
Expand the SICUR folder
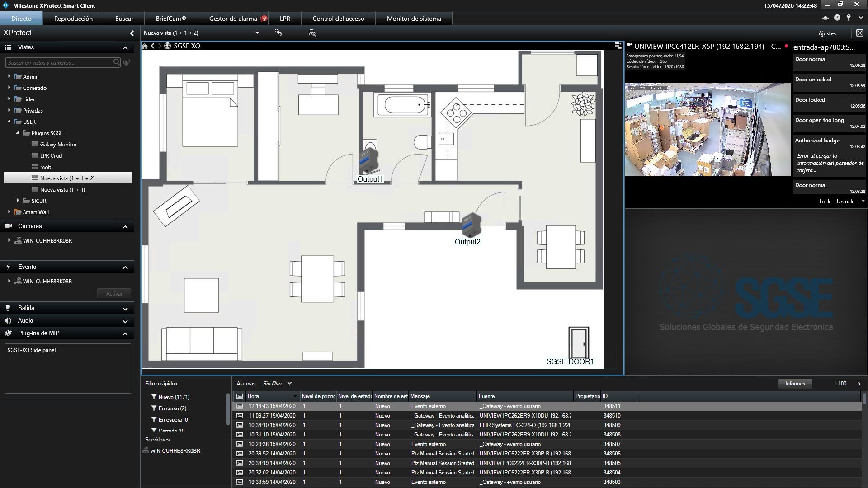pyautogui.click(x=18, y=201)
